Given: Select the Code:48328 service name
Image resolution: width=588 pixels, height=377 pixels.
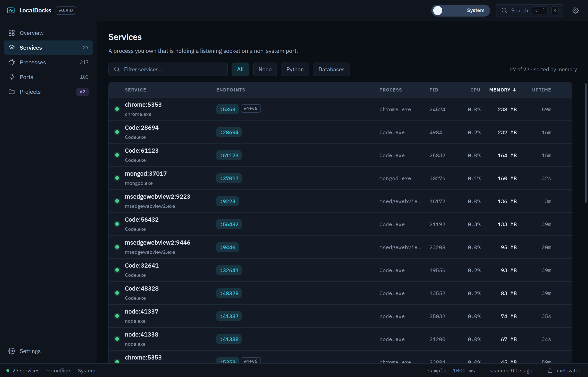Looking at the screenshot, I should 142,288.
